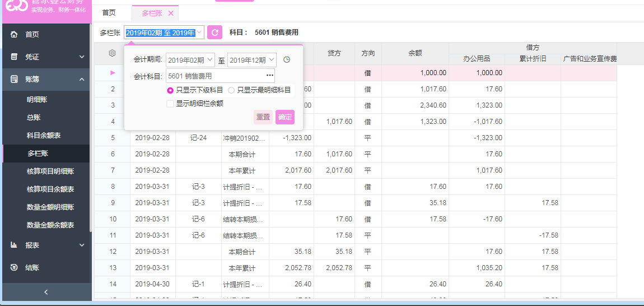
Task: Click the 方向 column header
Action: pos(368,53)
